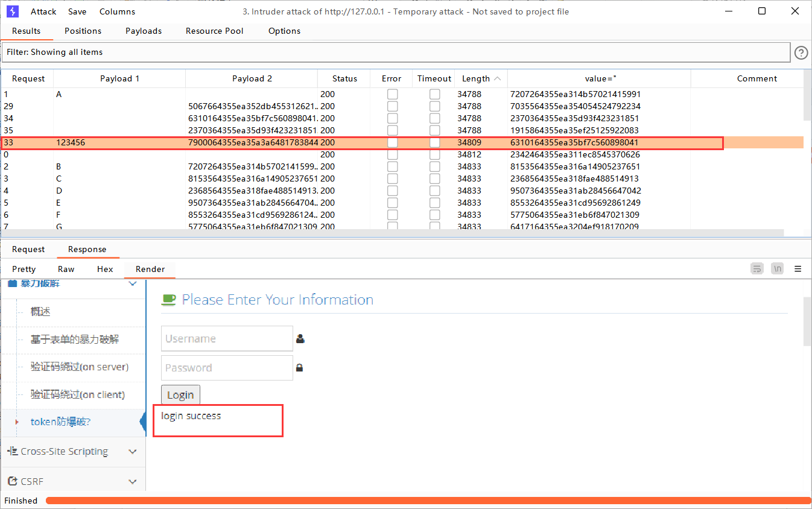Switch to the Positions tab
This screenshot has width=812, height=509.
point(83,31)
